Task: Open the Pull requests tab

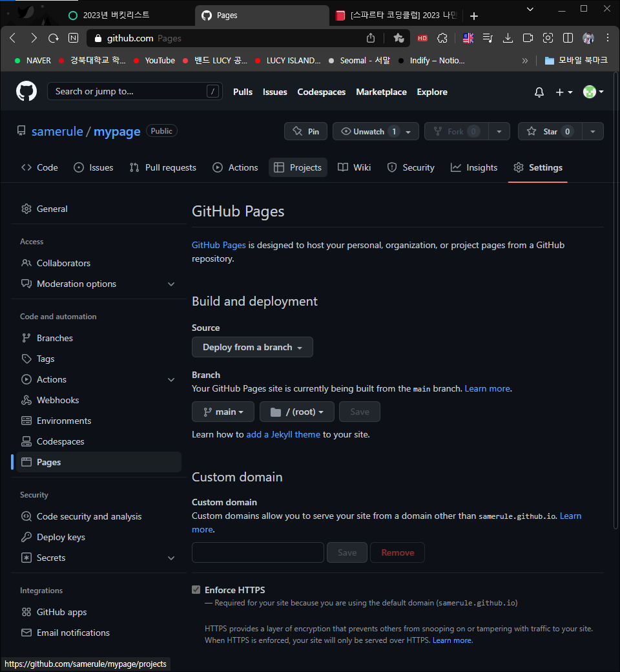Action: tap(163, 167)
